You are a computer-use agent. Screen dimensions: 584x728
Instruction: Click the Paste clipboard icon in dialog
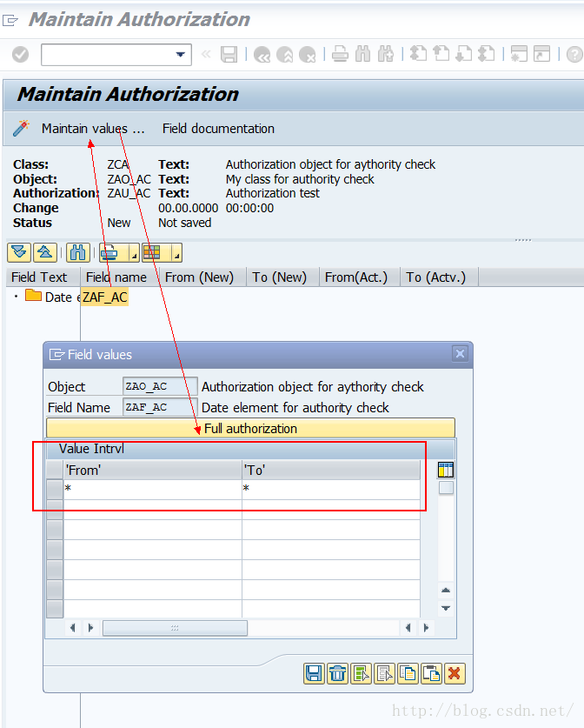431,673
